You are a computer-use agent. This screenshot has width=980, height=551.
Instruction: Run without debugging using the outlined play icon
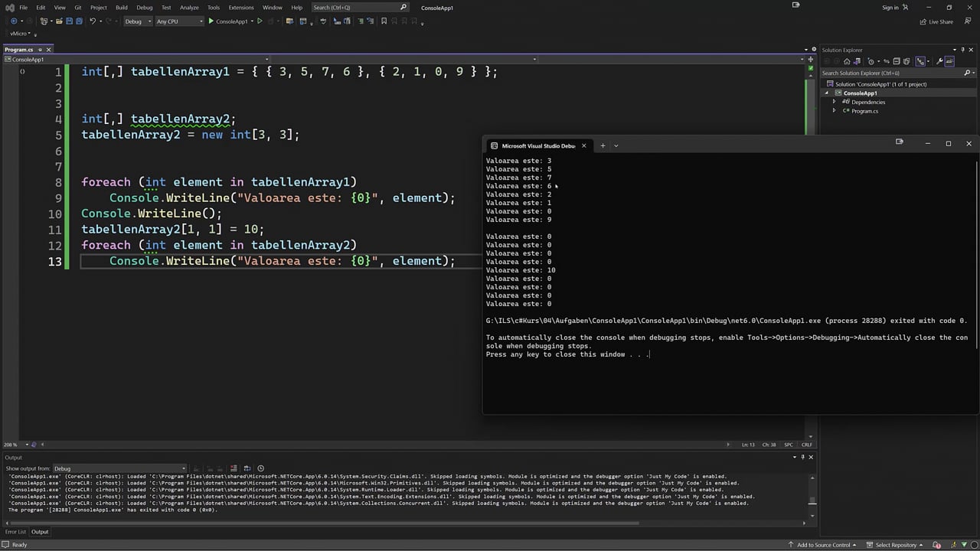point(260,21)
